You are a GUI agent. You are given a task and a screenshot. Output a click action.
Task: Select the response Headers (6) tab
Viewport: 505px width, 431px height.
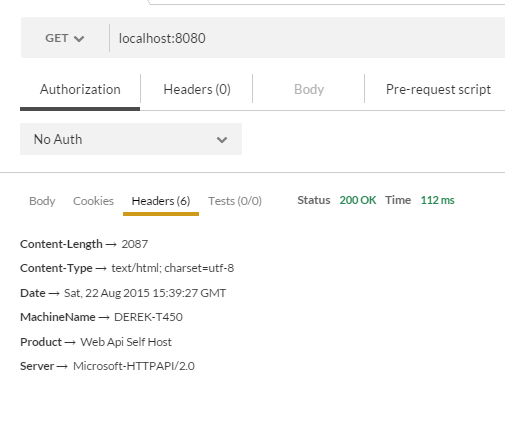point(161,201)
